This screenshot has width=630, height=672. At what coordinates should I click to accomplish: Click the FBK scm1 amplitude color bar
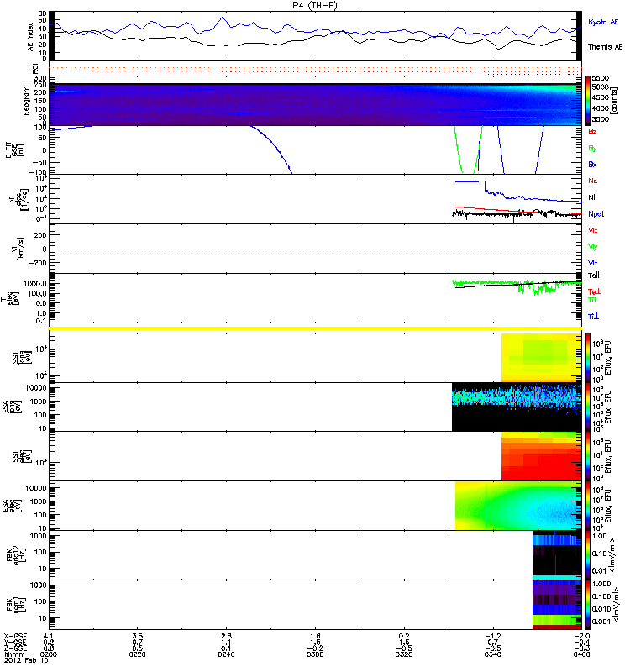[587, 604]
